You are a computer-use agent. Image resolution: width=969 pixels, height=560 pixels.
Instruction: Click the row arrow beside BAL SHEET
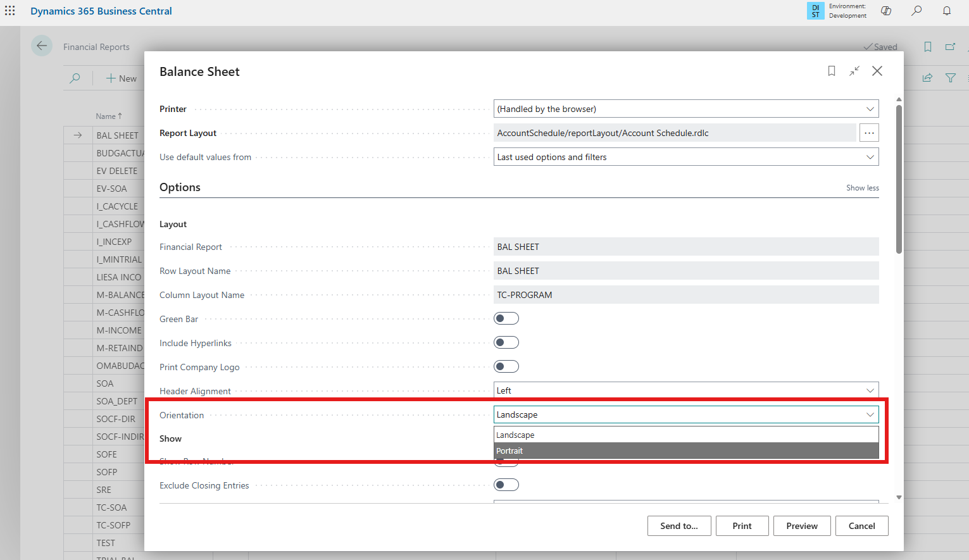click(78, 135)
